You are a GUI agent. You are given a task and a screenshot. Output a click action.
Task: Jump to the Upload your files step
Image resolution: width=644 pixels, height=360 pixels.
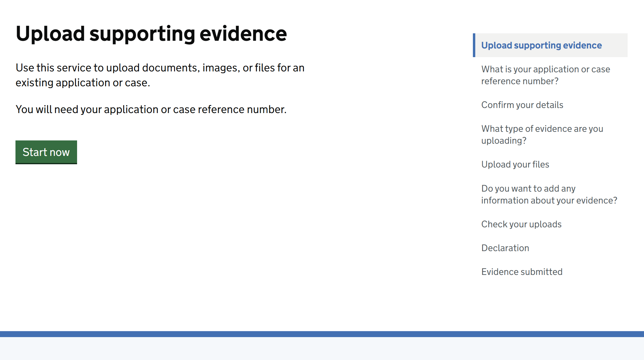coord(515,164)
